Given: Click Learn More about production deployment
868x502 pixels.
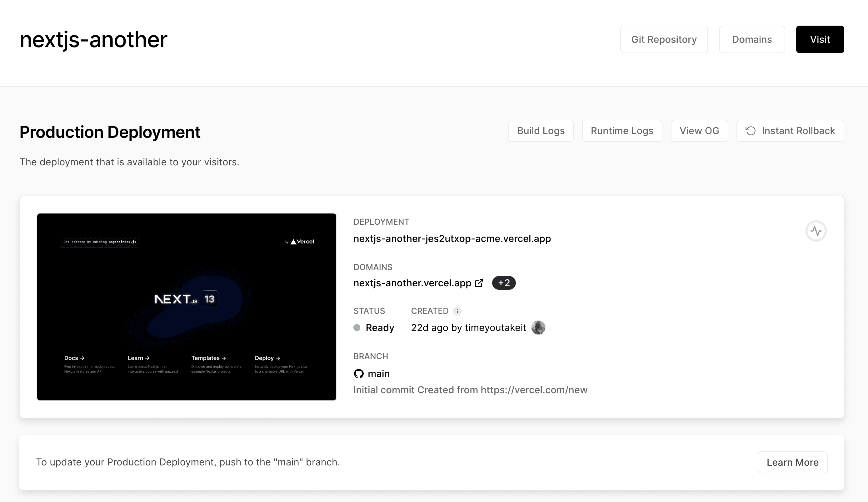Looking at the screenshot, I should (792, 462).
